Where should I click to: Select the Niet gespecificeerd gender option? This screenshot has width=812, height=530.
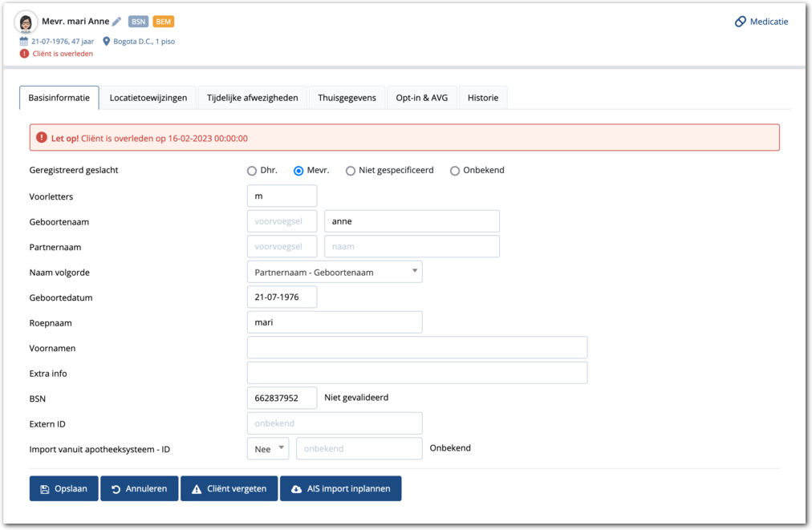tap(351, 171)
